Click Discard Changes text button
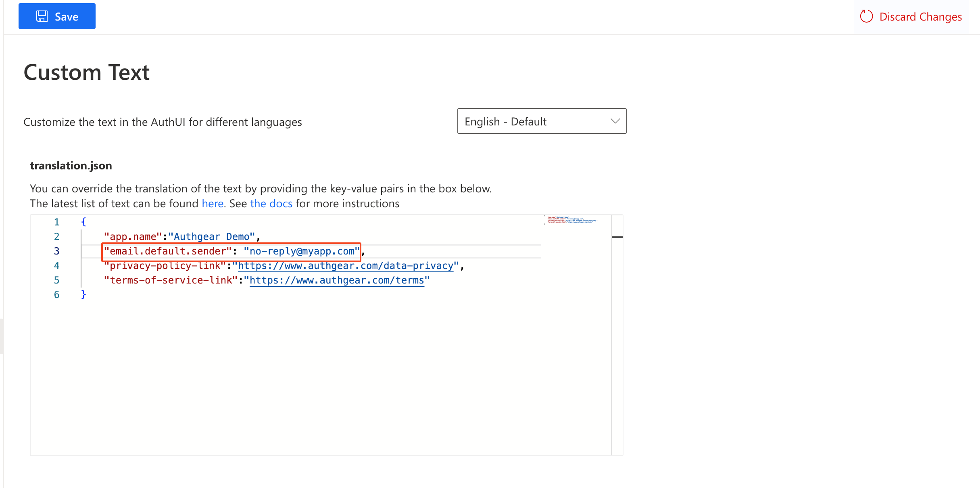980x488 pixels. 920,17
